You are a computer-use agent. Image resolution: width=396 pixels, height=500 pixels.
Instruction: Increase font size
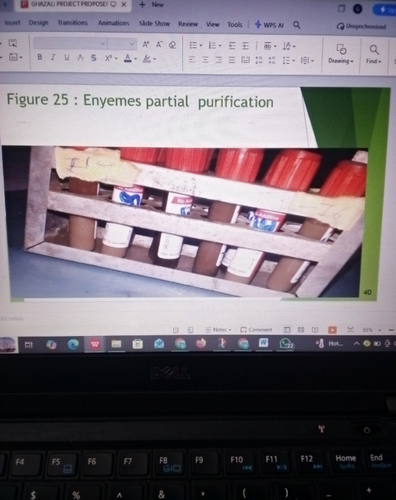(x=146, y=44)
